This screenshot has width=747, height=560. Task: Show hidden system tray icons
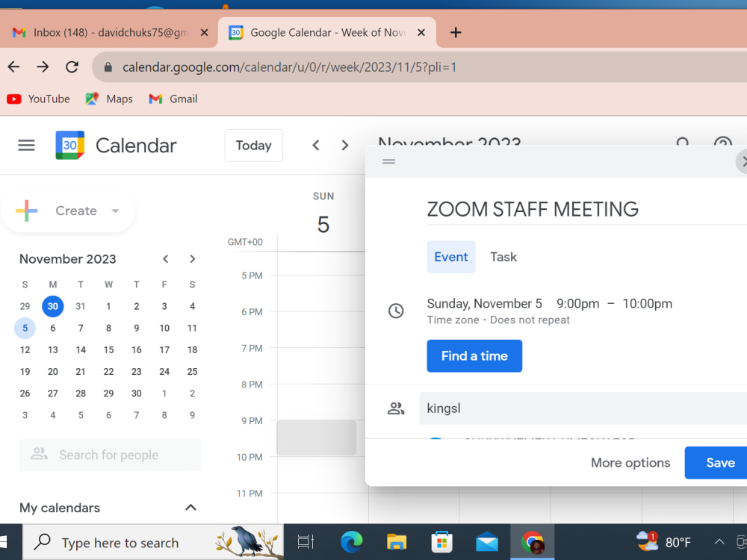719,542
